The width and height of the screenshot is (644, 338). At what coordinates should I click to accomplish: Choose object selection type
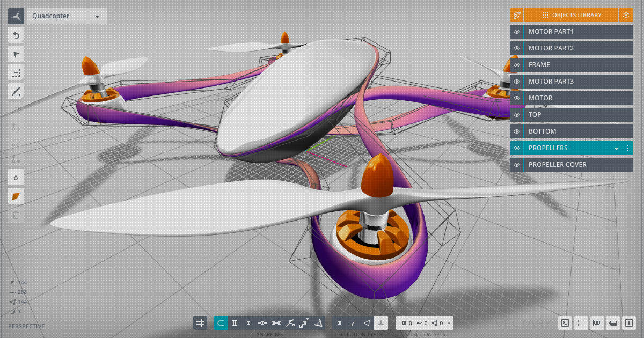[x=381, y=323]
